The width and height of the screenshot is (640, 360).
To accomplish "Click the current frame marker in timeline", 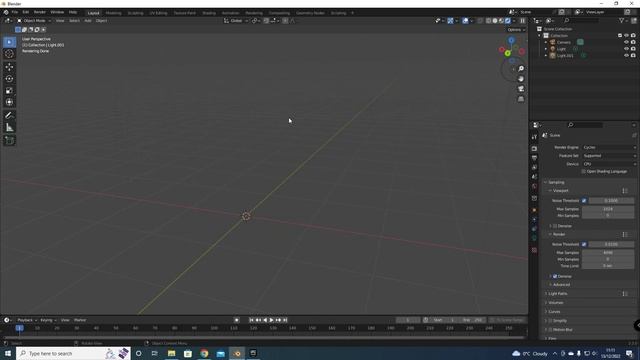I will [x=19, y=328].
